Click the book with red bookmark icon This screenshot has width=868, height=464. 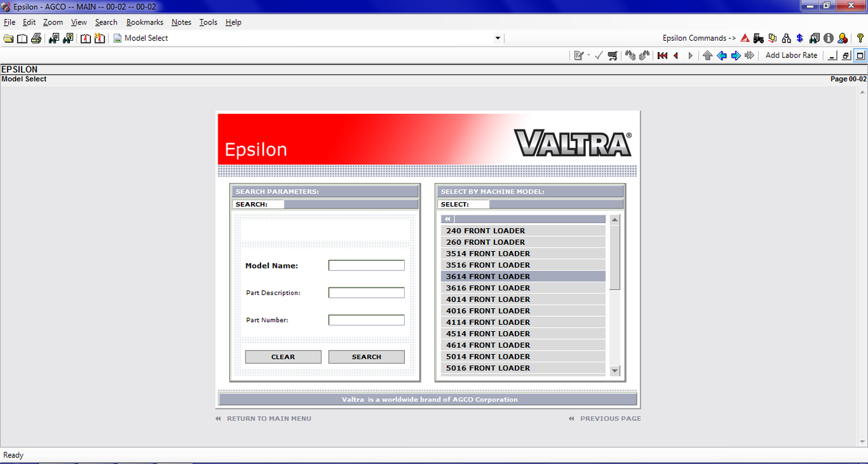[x=86, y=39]
